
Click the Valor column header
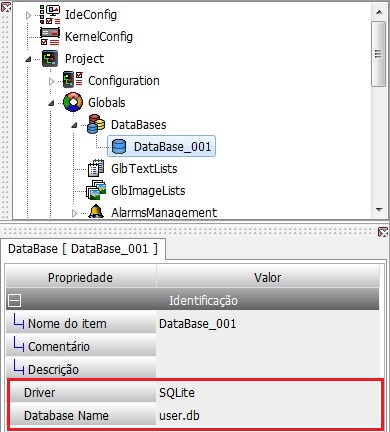(268, 277)
